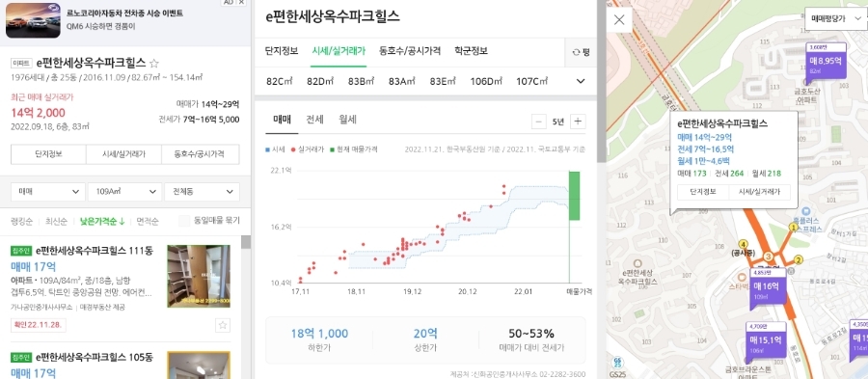Open the 전체동 building dropdown
The width and height of the screenshot is (868, 379).
tap(203, 192)
